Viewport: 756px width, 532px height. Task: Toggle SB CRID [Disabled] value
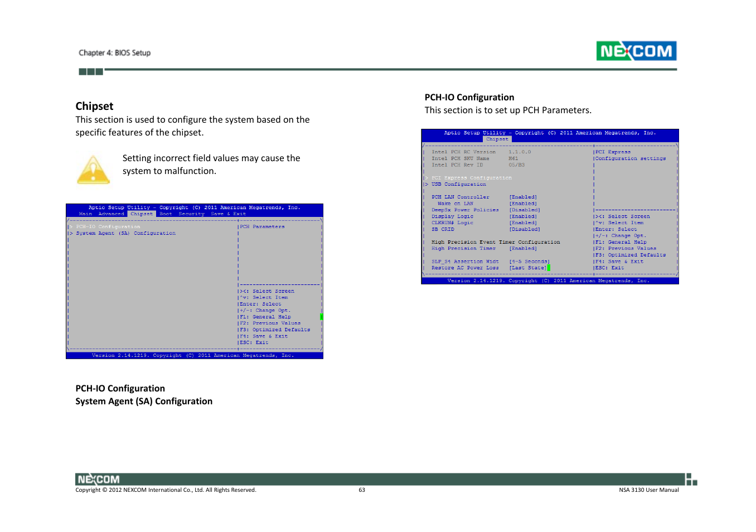(525, 229)
